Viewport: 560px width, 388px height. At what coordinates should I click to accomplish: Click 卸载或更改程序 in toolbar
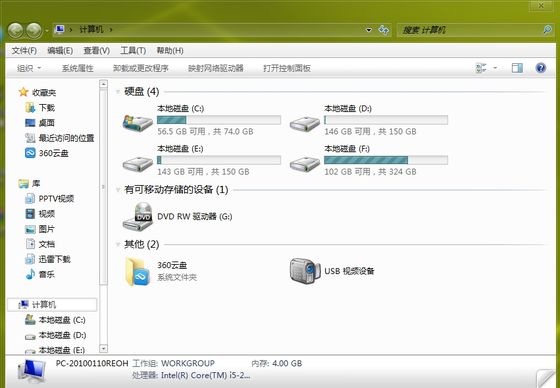click(141, 68)
